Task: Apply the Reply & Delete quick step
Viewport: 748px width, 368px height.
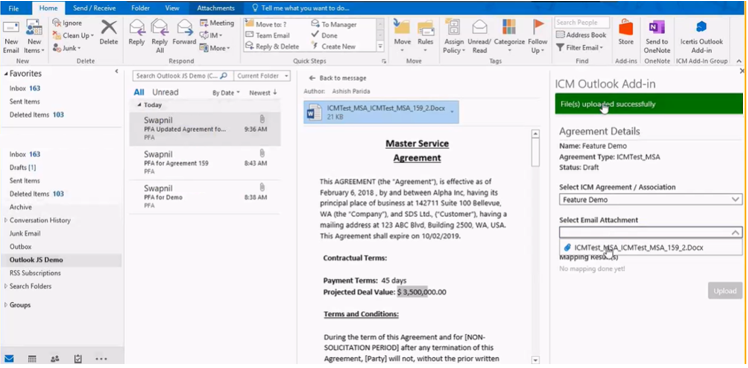Action: (272, 46)
